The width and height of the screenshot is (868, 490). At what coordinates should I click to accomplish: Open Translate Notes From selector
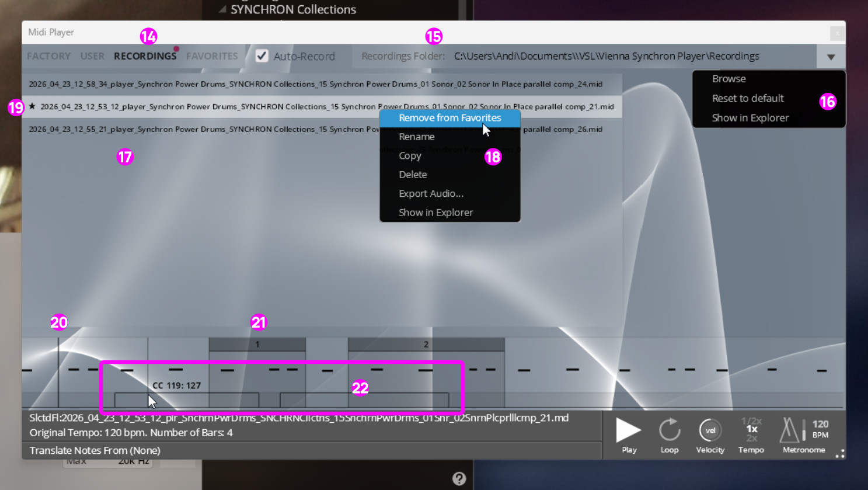click(95, 450)
